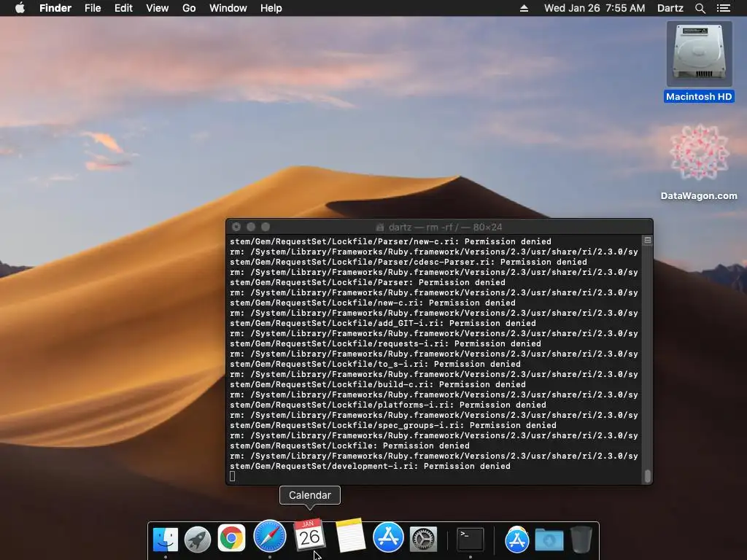Open Finder from the Dock
The height and width of the screenshot is (560, 747).
pos(166,539)
